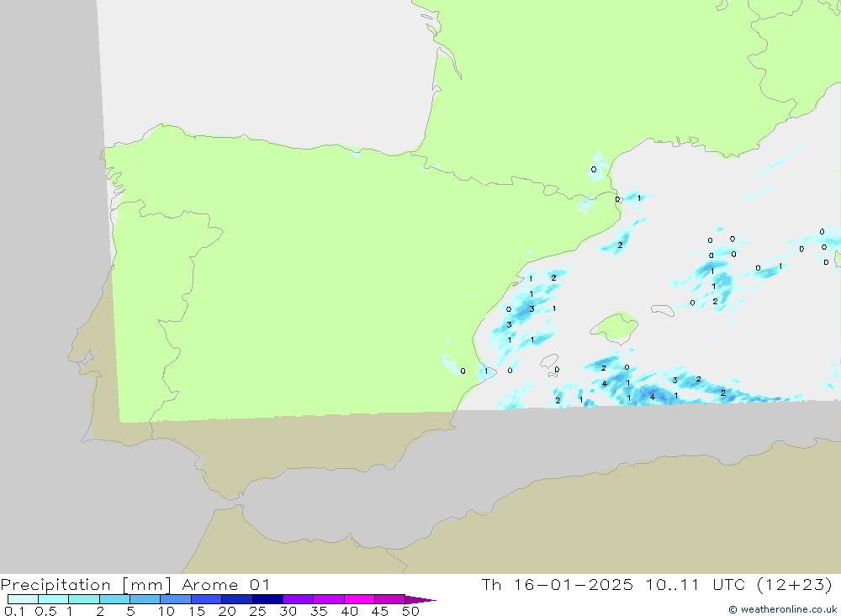
Task: Select the 5 to 10 mm legend color
Action: coord(145,599)
